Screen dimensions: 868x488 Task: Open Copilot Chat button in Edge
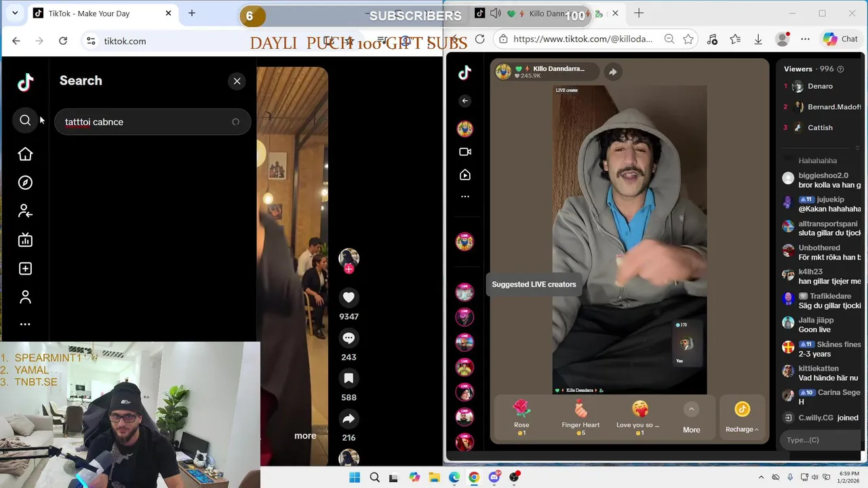840,39
